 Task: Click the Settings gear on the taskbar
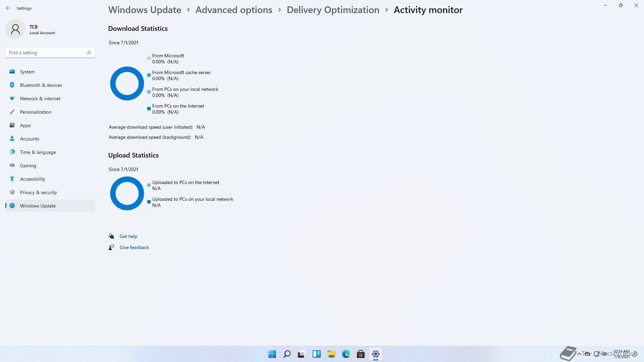[375, 354]
